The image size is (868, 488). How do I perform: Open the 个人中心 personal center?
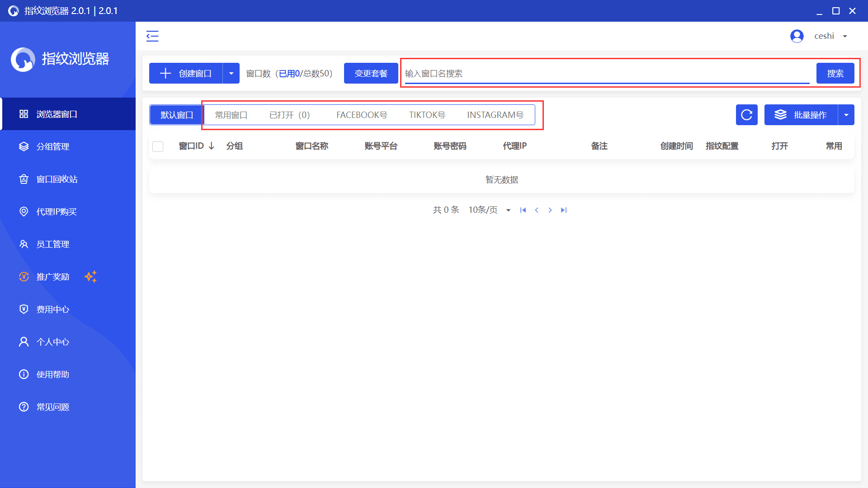click(53, 342)
